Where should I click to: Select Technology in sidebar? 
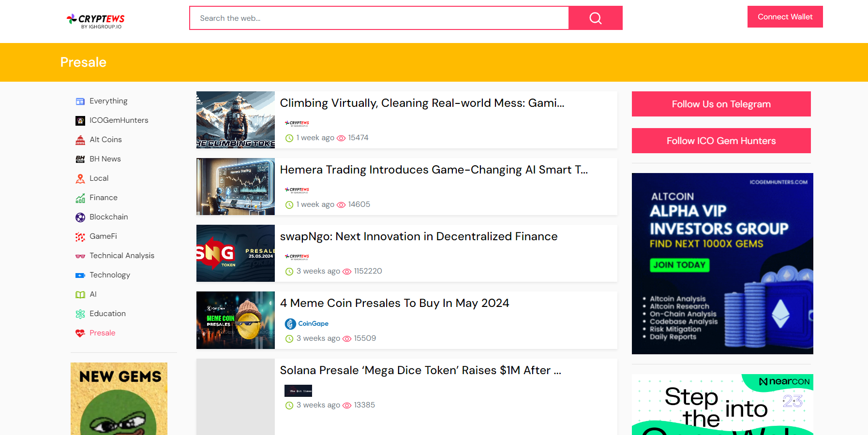(110, 275)
